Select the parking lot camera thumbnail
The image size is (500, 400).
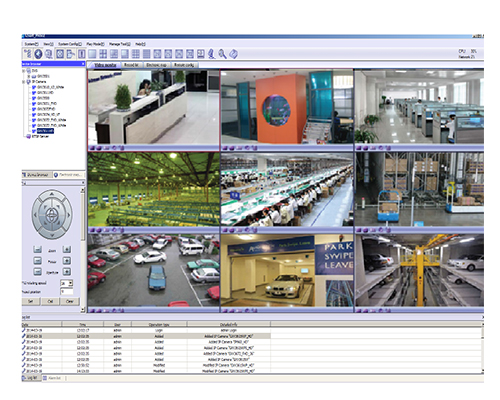click(154, 270)
